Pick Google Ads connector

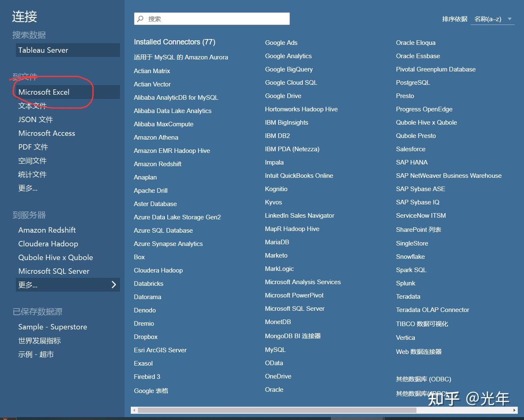pos(281,43)
